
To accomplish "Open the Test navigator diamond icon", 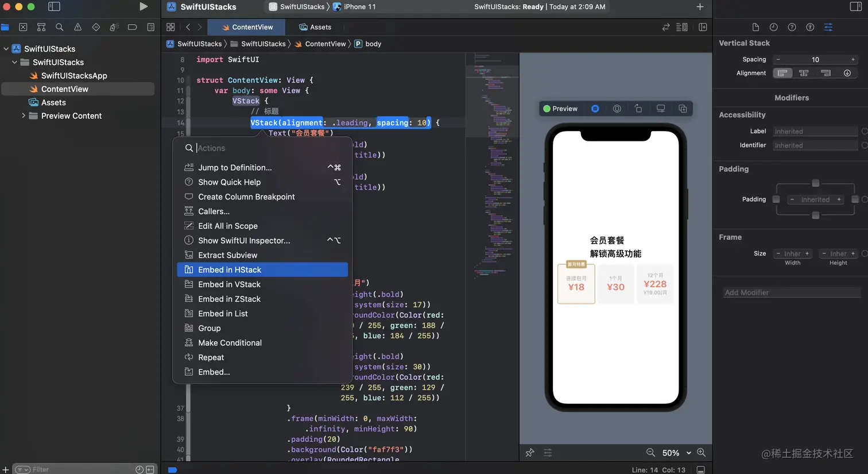I will tap(96, 27).
